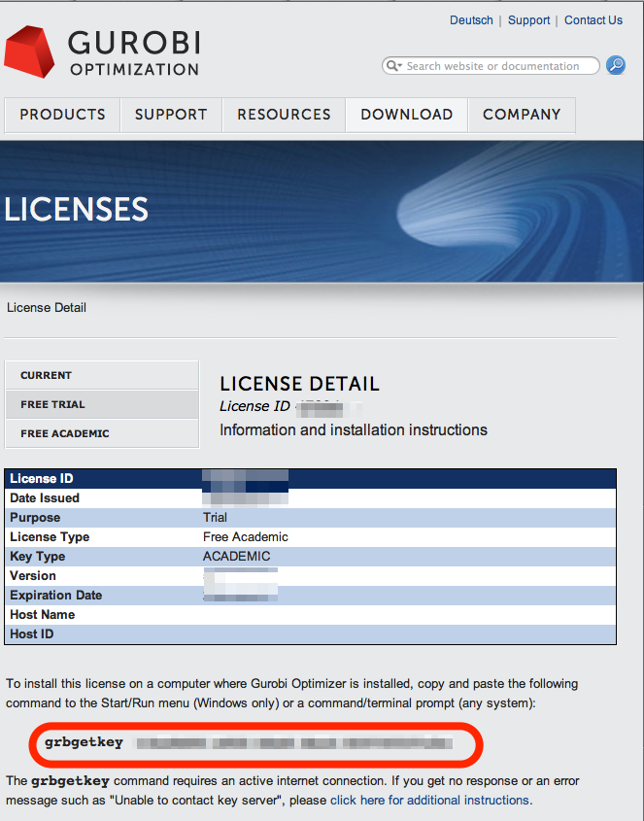
Task: Switch language via Deutsch link
Action: pyautogui.click(x=471, y=19)
